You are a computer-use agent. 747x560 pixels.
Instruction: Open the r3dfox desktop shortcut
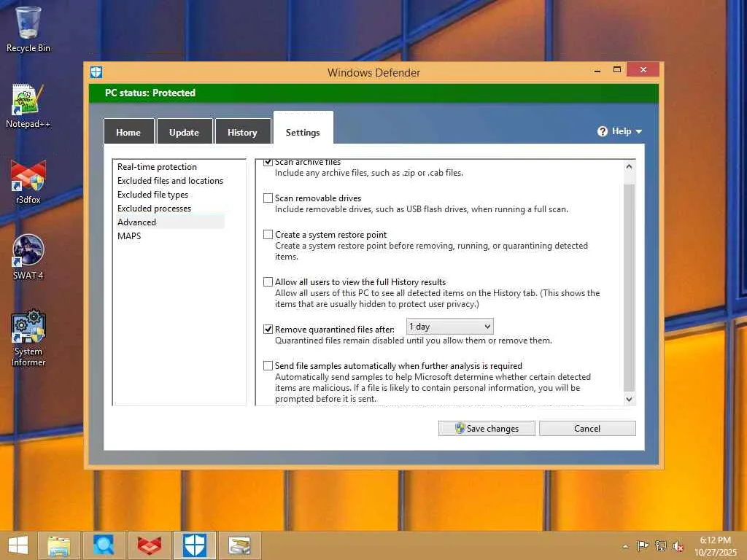click(28, 182)
